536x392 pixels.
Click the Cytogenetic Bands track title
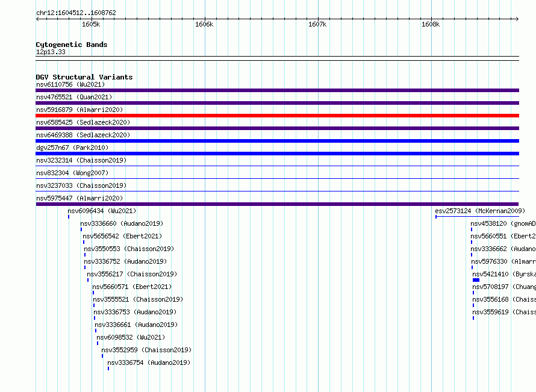[72, 45]
